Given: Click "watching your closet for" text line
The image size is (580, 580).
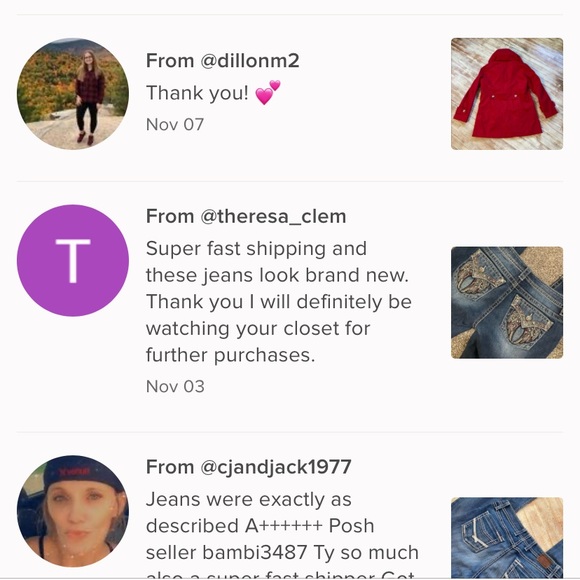Looking at the screenshot, I should [258, 328].
